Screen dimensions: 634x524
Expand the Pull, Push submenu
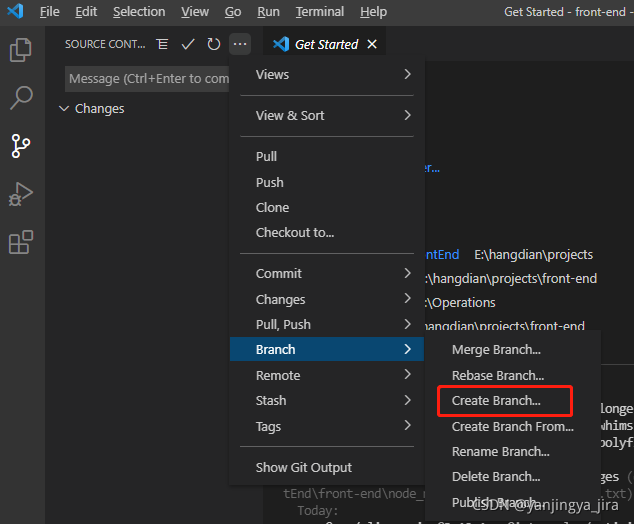(327, 324)
